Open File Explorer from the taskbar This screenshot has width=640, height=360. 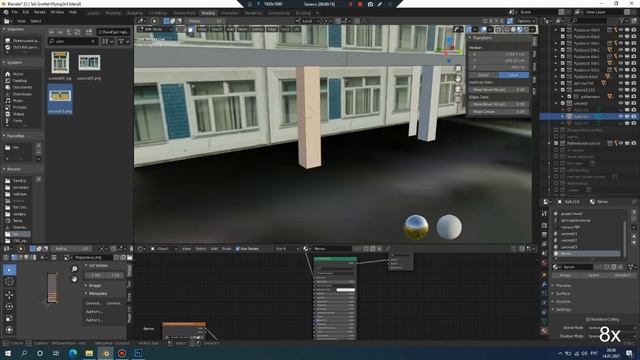[x=89, y=353]
